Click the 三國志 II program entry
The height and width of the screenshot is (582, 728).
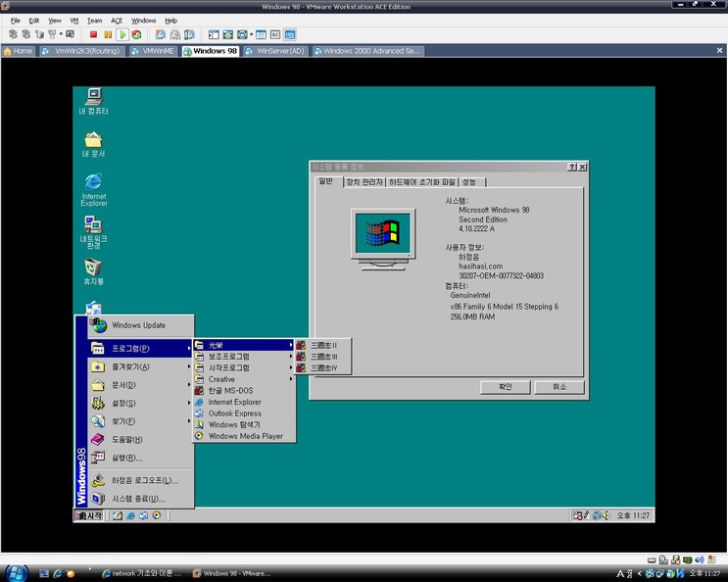click(323, 345)
